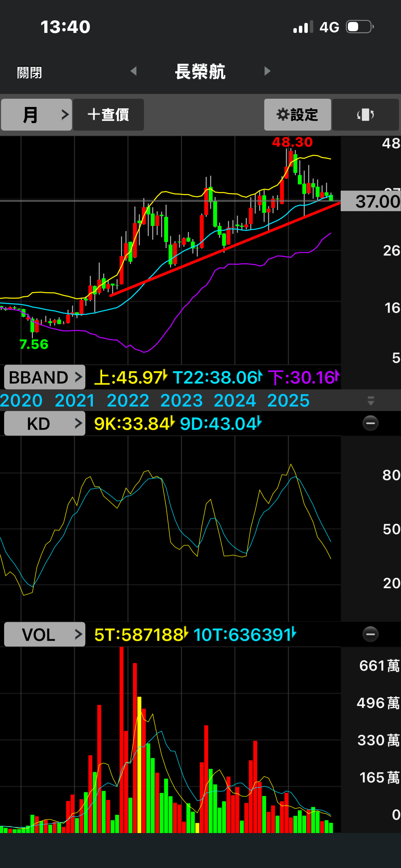401x868 pixels.
Task: Go to previous stock with left arrow
Action: (x=134, y=71)
